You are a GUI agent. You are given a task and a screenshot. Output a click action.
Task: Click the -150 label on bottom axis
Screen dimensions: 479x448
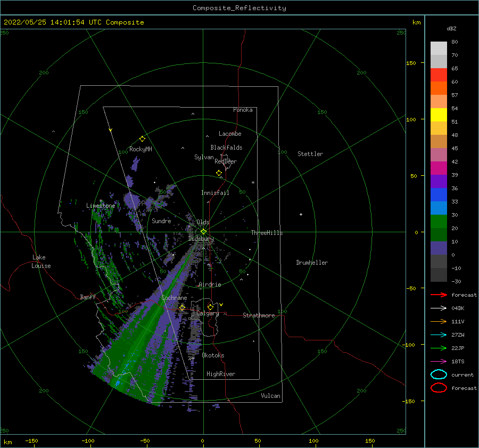click(x=31, y=441)
